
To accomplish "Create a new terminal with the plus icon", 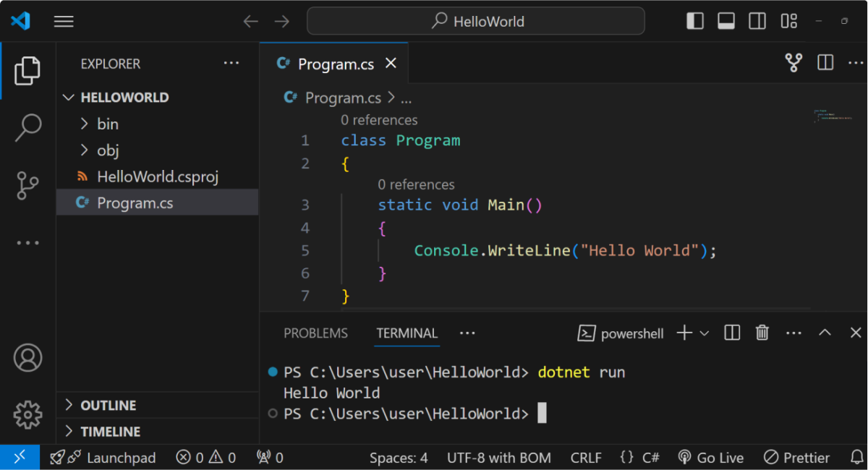I will (x=683, y=333).
